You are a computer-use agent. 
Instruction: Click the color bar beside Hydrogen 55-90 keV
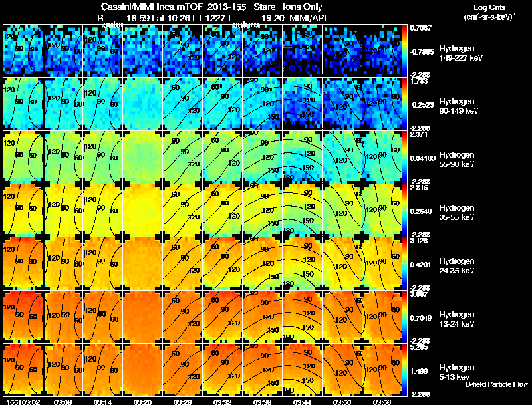[x=404, y=157]
